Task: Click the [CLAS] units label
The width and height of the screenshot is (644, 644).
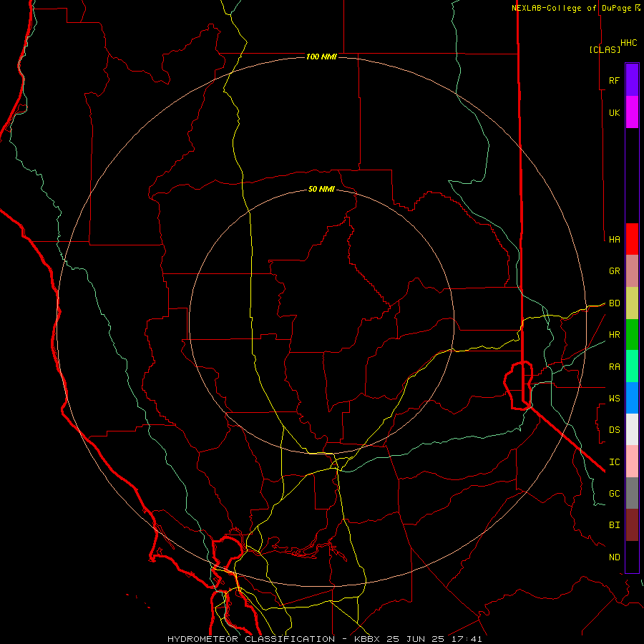Action: point(605,49)
